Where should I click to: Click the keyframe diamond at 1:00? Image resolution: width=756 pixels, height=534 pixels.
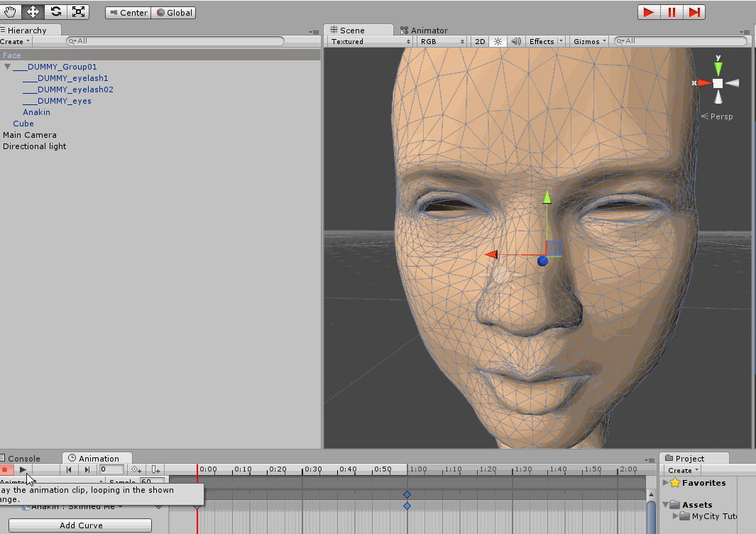tap(407, 494)
